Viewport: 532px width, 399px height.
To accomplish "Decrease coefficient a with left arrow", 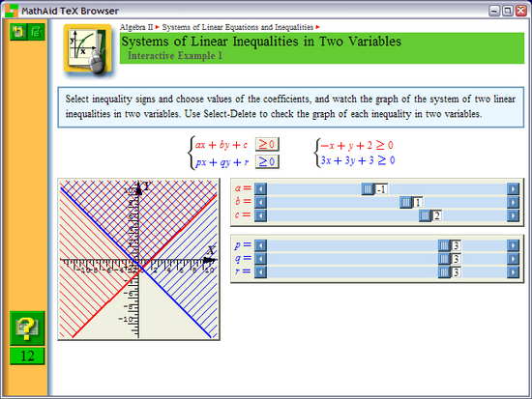I will [260, 188].
